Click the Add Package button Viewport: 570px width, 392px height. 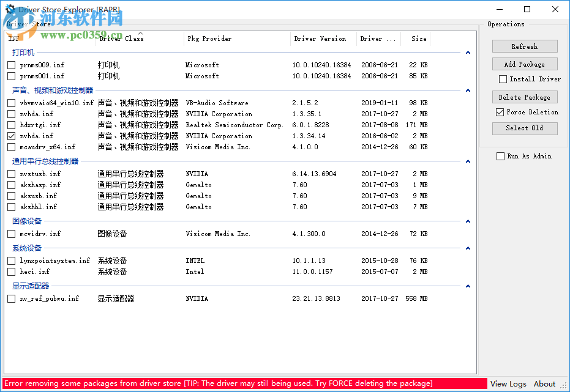click(525, 64)
